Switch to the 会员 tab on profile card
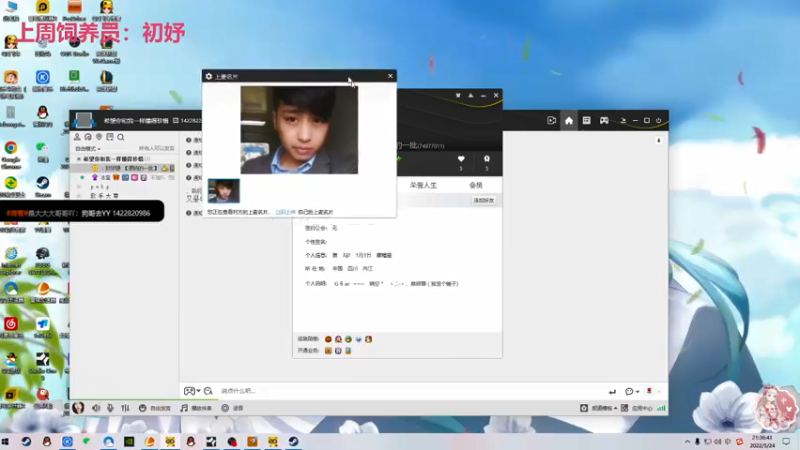The width and height of the screenshot is (800, 450). point(476,185)
